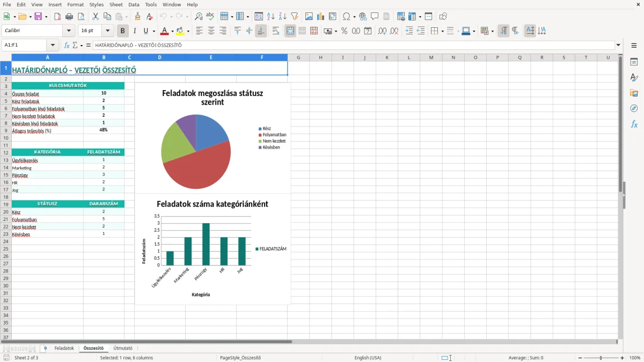Apply the red font color swatch
Screen dimensions: 644x362
coord(165,31)
